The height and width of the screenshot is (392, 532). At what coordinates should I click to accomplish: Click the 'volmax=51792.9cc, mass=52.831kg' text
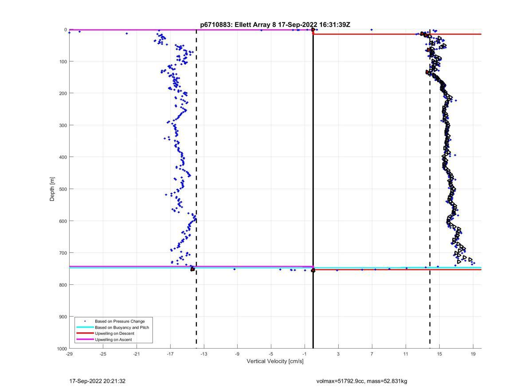(362, 381)
